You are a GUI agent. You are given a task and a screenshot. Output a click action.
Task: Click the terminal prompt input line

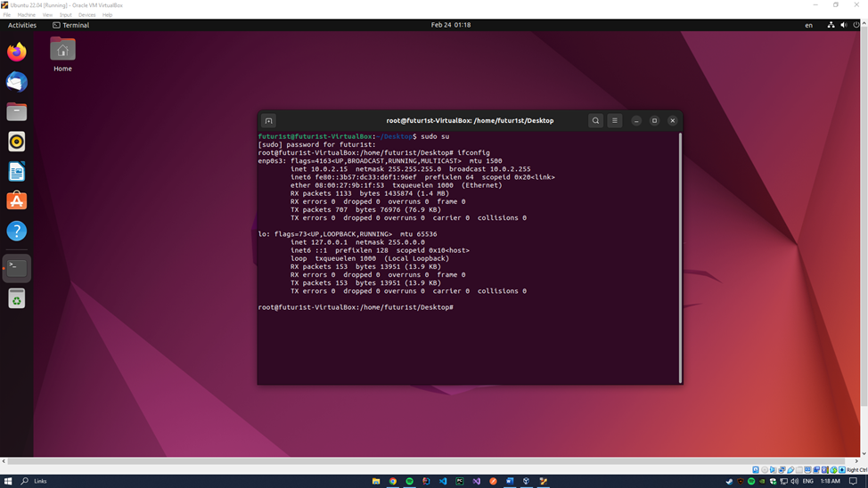point(356,307)
